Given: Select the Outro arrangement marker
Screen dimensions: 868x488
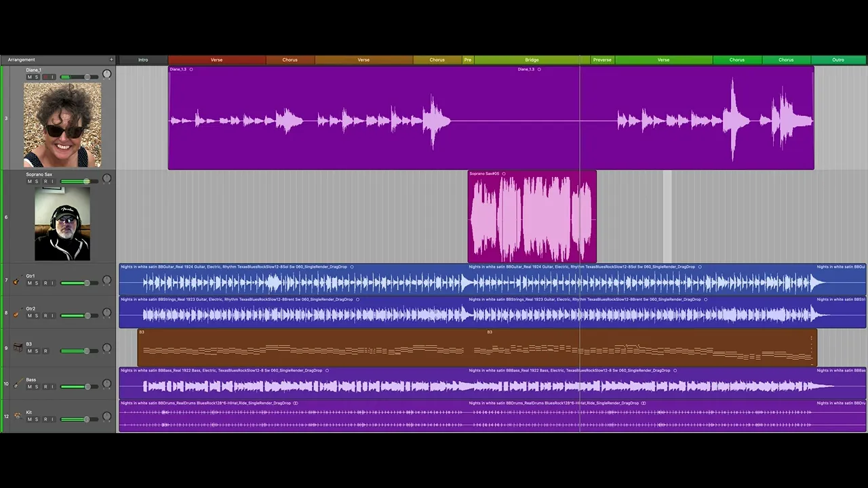Looking at the screenshot, I should pos(838,60).
